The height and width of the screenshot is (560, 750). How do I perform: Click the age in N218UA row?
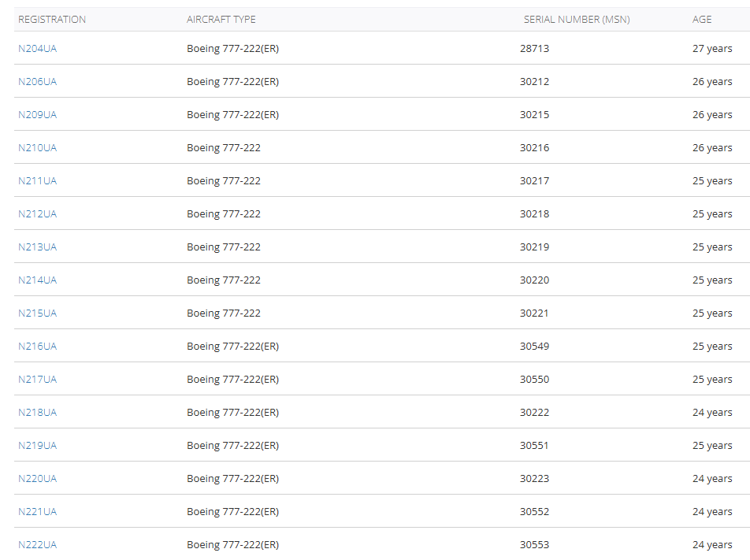[x=712, y=412]
